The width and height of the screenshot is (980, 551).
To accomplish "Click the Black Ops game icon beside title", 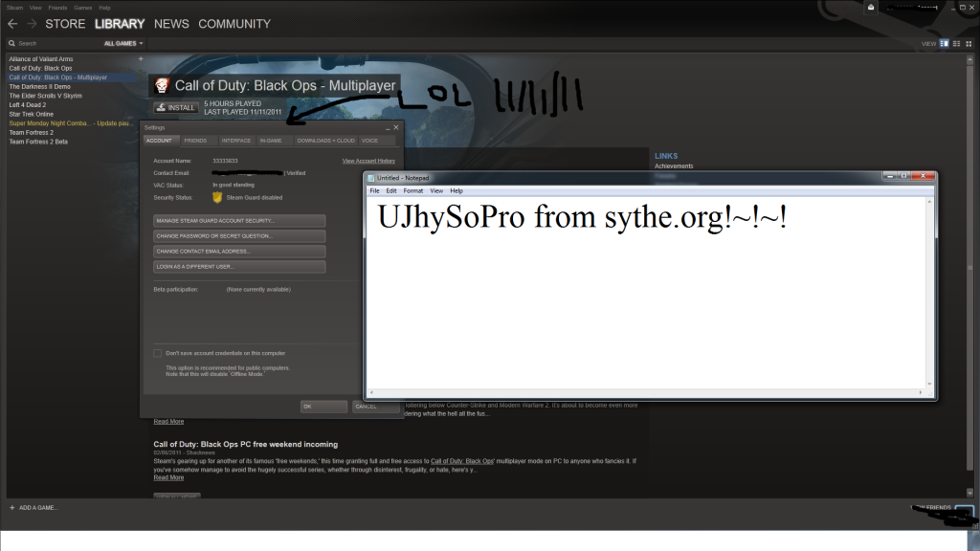I will coord(162,85).
